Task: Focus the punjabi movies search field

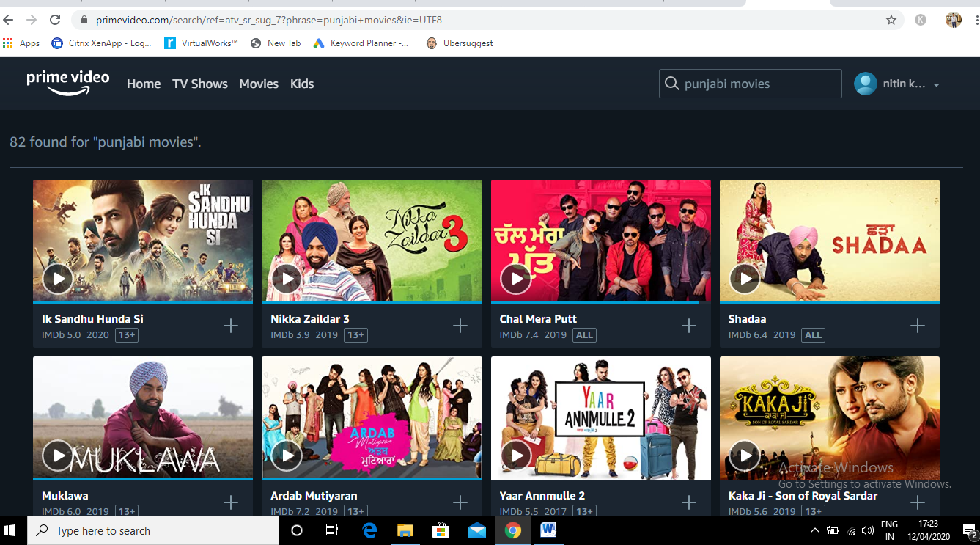Action: click(751, 84)
